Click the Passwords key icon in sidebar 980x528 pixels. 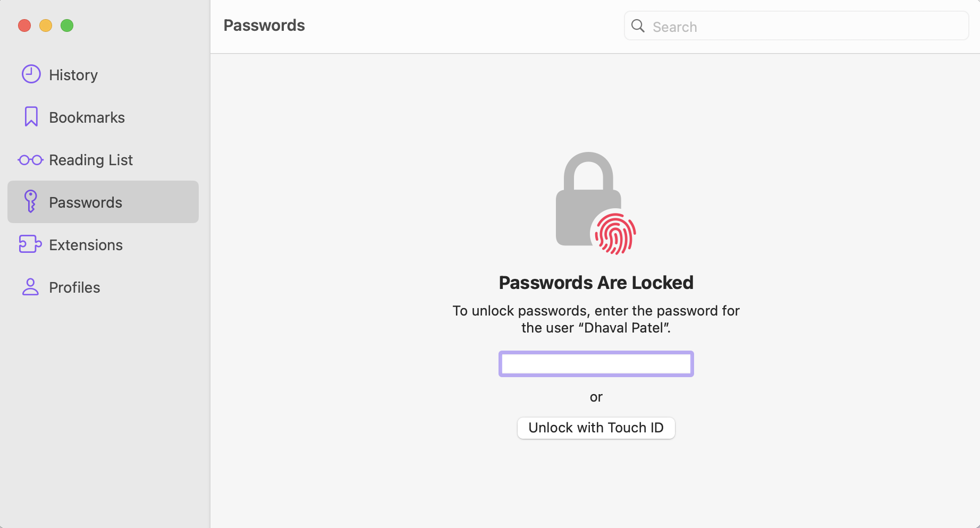[31, 202]
